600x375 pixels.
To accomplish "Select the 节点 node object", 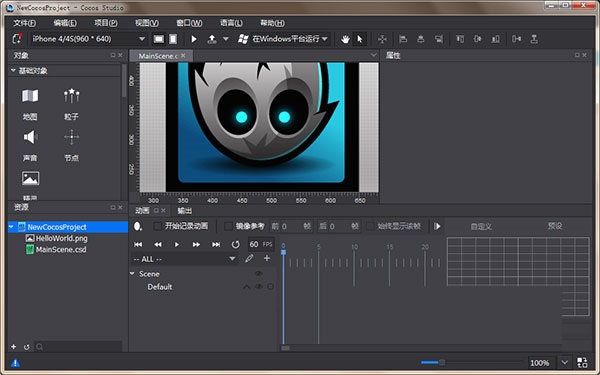I will (72, 145).
